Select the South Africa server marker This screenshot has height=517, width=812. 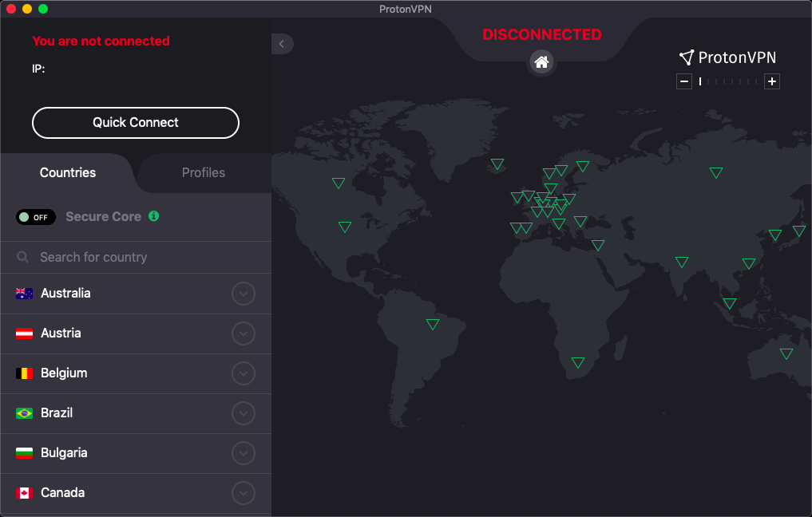point(578,362)
